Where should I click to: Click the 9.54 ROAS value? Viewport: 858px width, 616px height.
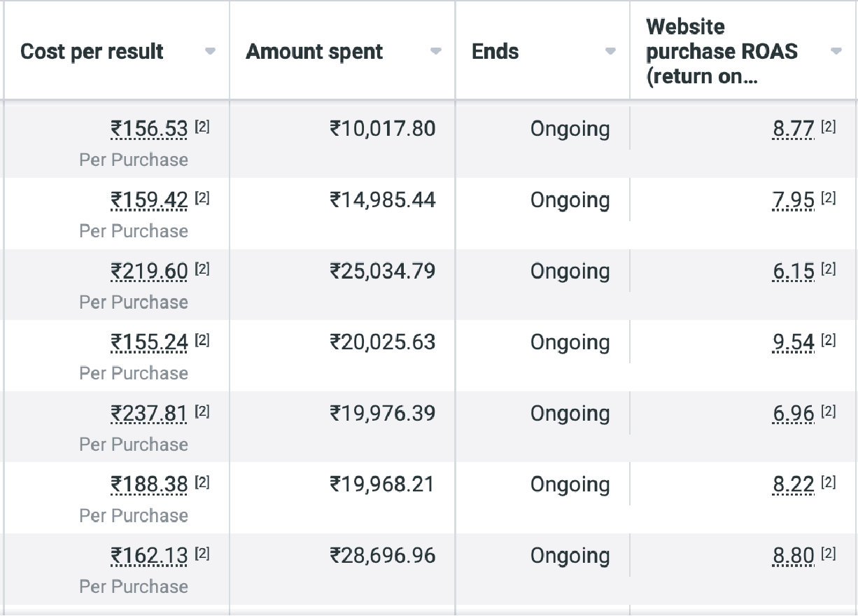tap(794, 342)
